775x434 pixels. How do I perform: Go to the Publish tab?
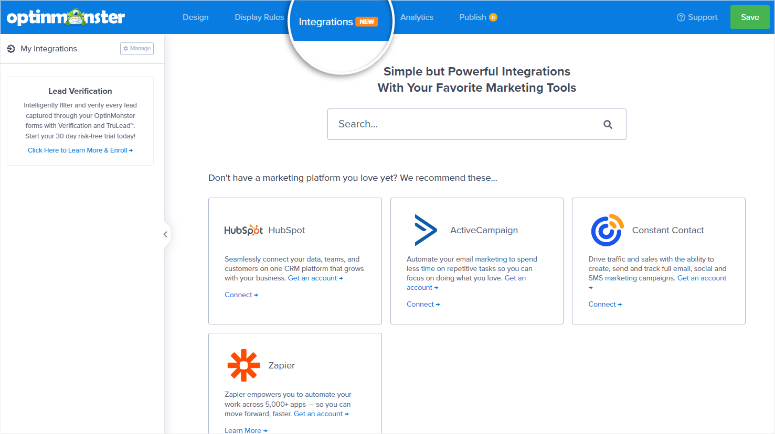473,17
